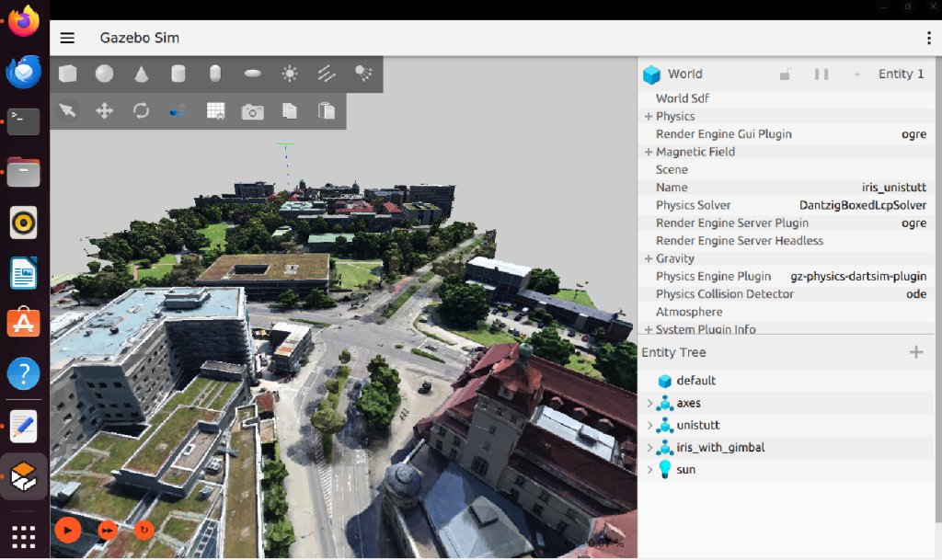Image resolution: width=942 pixels, height=560 pixels.
Task: Add entity with Entity Tree plus button
Action: [916, 352]
